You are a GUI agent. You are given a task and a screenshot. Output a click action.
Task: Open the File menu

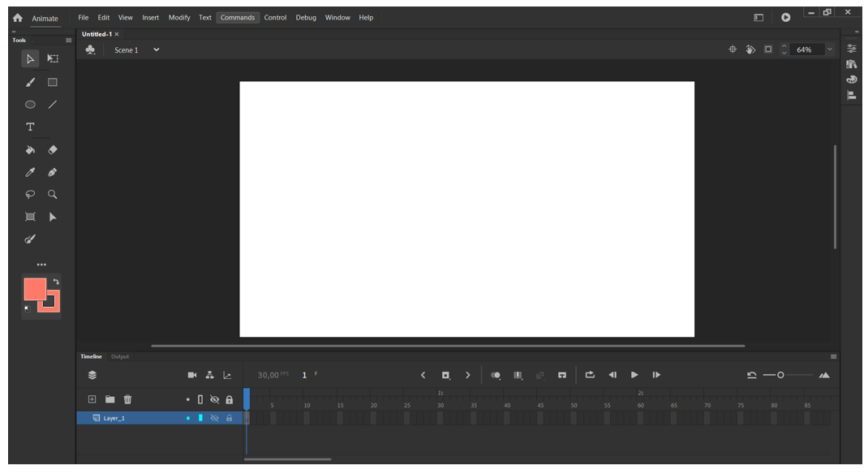click(x=83, y=18)
